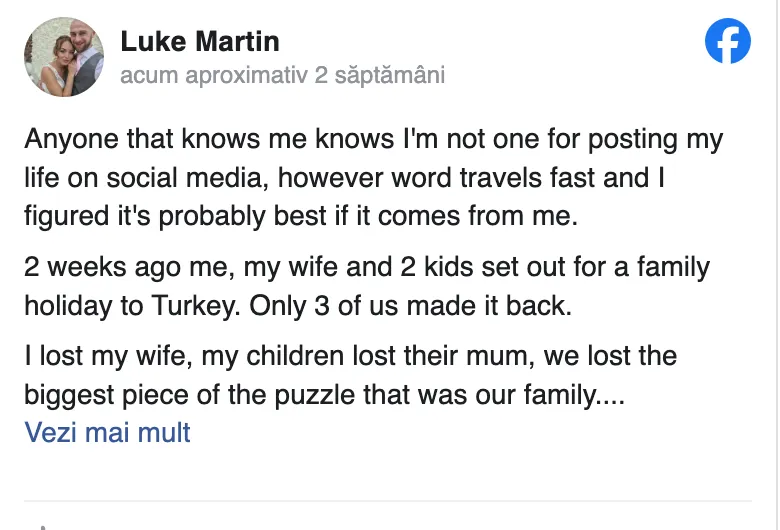Click the line 'figured it's probably best'

tap(301, 216)
